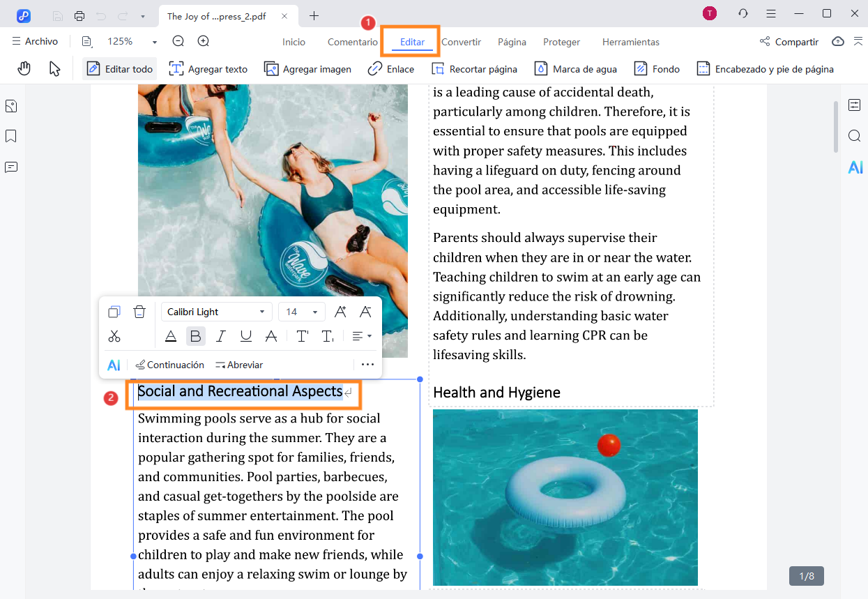Open the comments sidebar panel
The image size is (868, 599).
(11, 167)
